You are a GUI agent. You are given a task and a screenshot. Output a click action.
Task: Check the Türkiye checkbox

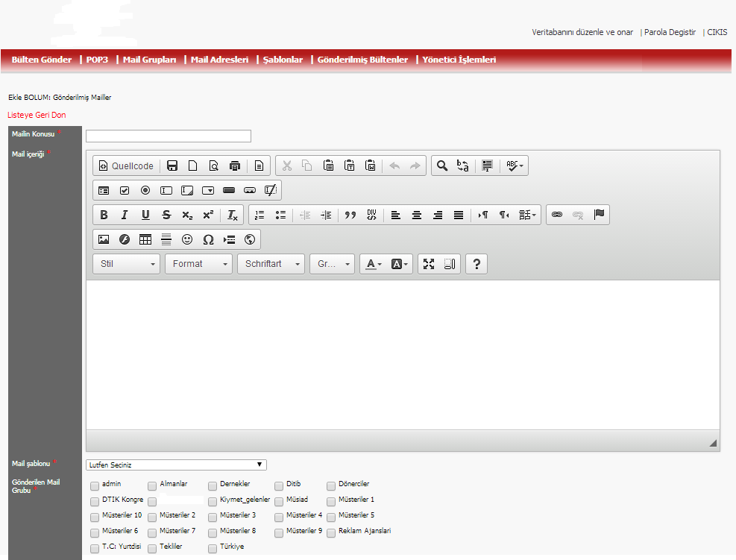point(213,548)
